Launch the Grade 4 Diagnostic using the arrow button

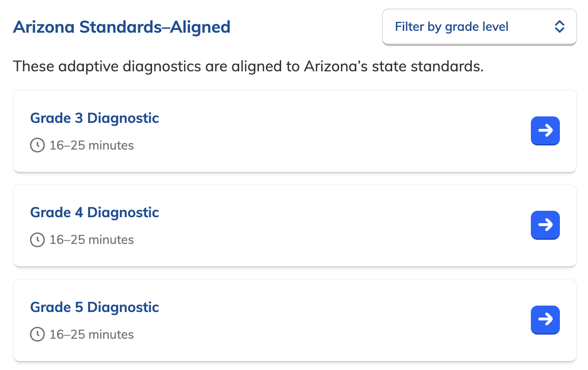pos(545,225)
